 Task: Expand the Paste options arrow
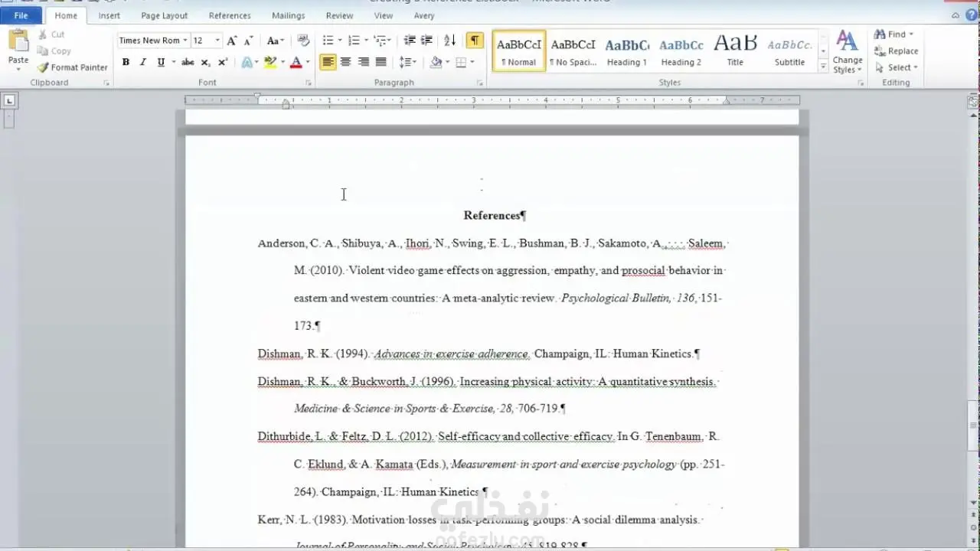click(18, 69)
